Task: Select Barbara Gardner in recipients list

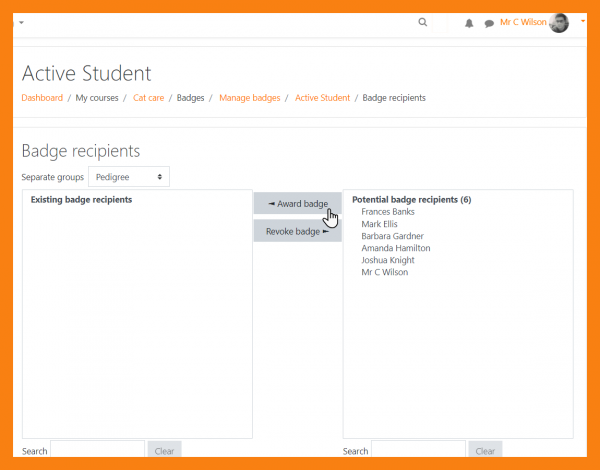Action: (392, 236)
